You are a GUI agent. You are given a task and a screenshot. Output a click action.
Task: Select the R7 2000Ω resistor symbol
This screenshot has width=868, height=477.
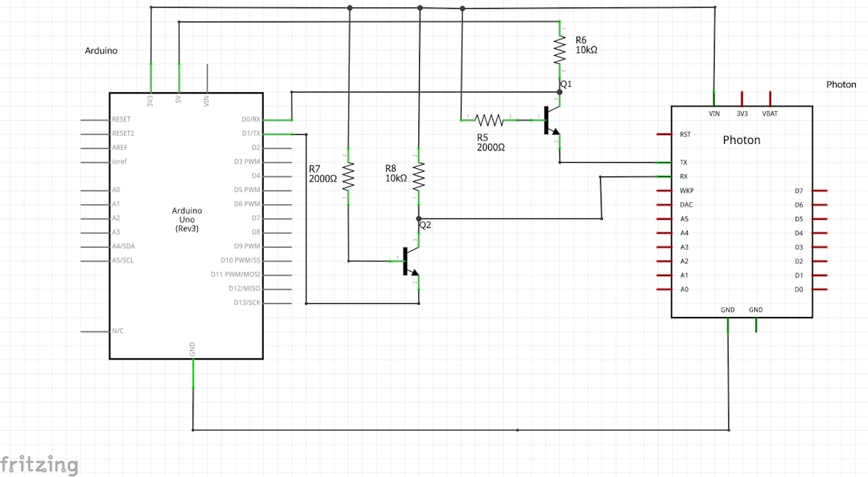[x=349, y=177]
